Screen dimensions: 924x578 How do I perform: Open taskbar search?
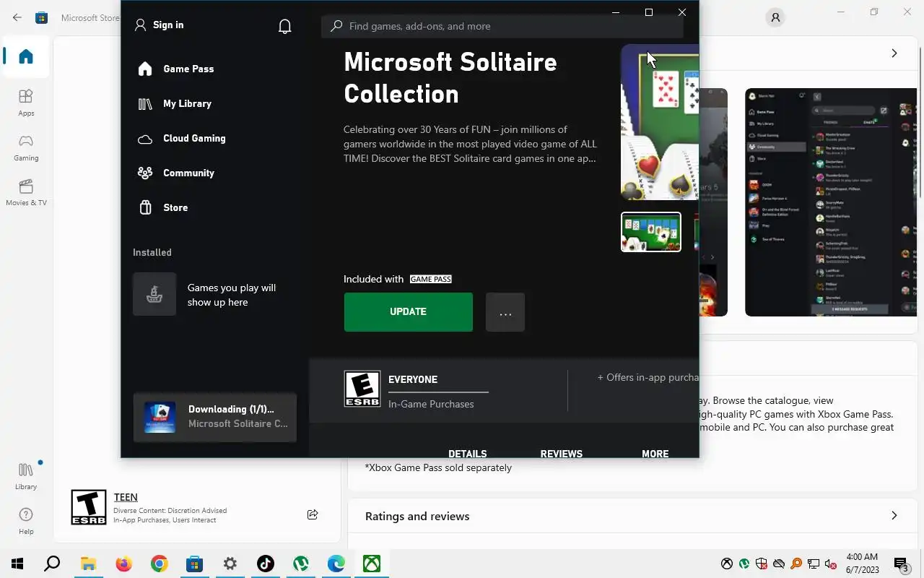[52, 564]
